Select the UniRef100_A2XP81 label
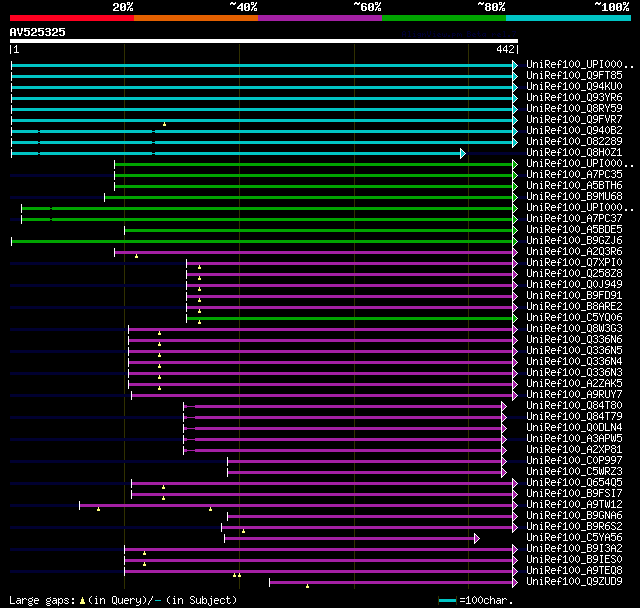Image resolution: width=640 pixels, height=608 pixels. pyautogui.click(x=574, y=450)
